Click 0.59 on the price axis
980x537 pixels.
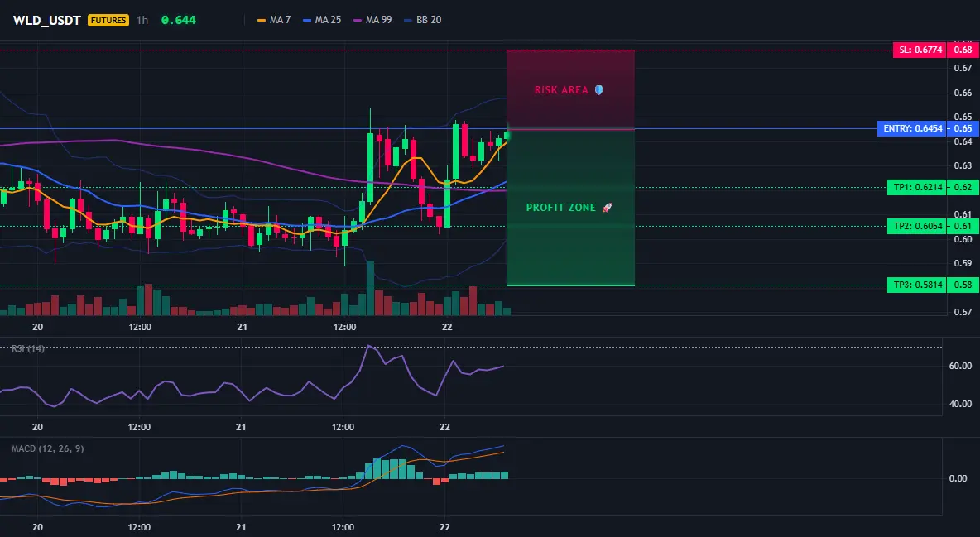pos(963,263)
